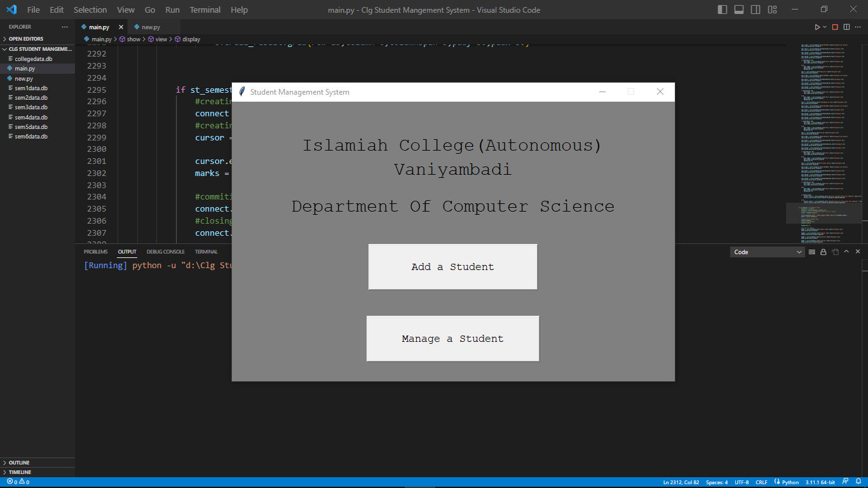The height and width of the screenshot is (488, 868).
Task: Click the Run Code play icon
Action: click(818, 27)
